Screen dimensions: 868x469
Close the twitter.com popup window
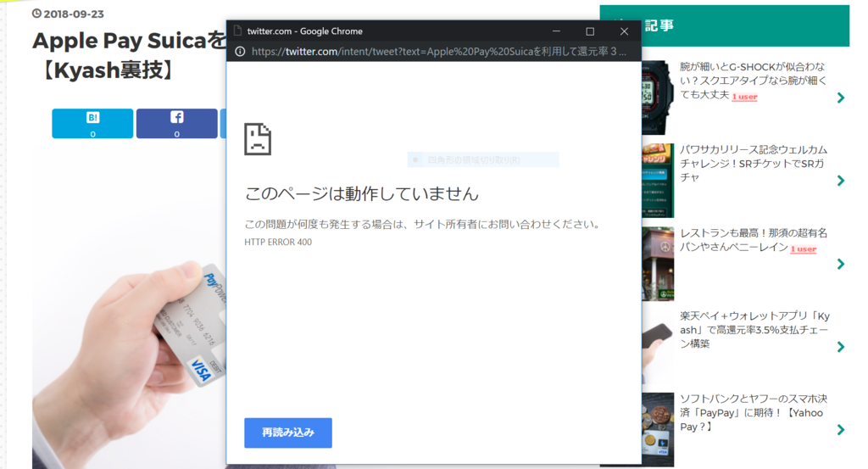pyautogui.click(x=624, y=31)
